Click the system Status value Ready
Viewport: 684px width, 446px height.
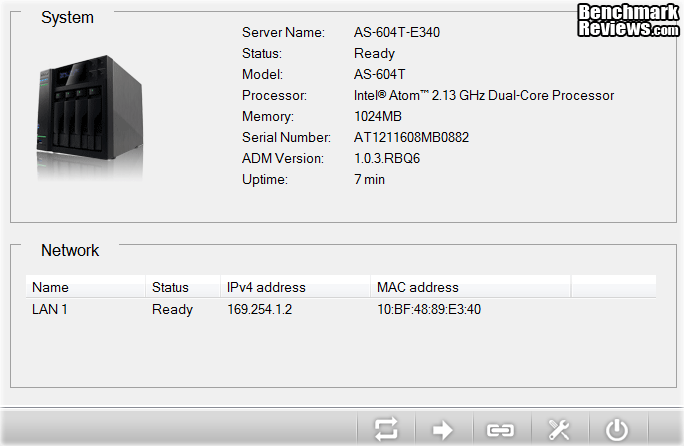[x=374, y=54]
